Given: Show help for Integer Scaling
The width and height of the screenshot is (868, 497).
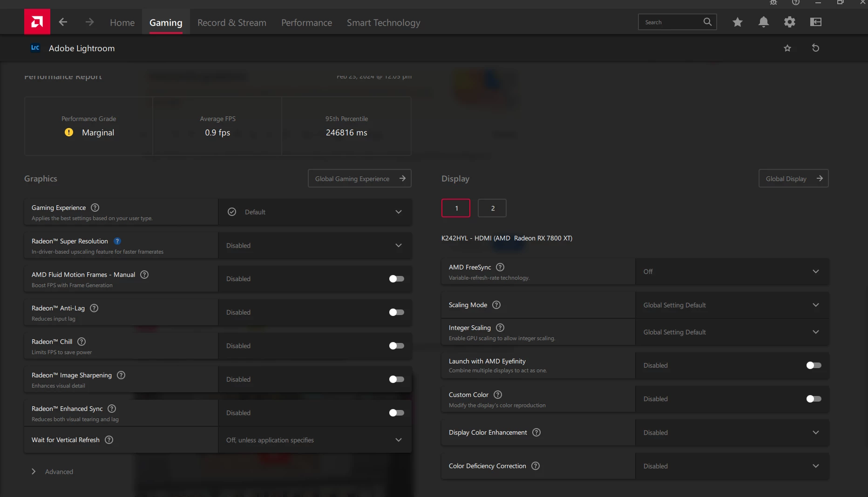Looking at the screenshot, I should [500, 328].
